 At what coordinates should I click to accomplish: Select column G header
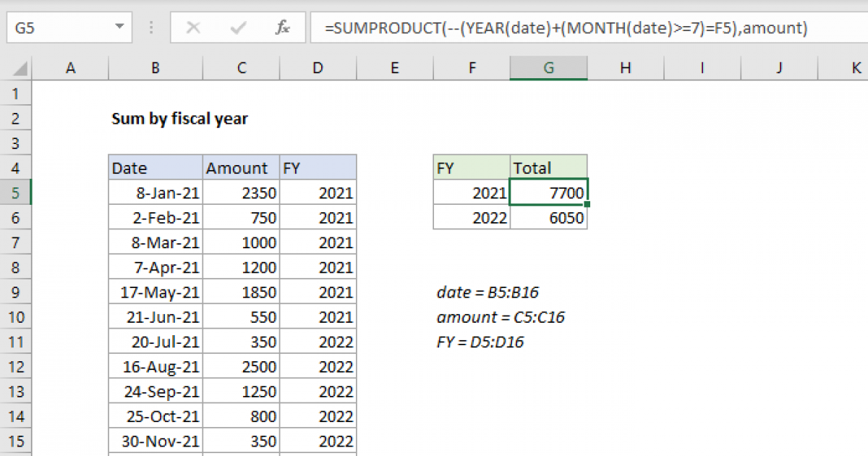click(x=548, y=67)
